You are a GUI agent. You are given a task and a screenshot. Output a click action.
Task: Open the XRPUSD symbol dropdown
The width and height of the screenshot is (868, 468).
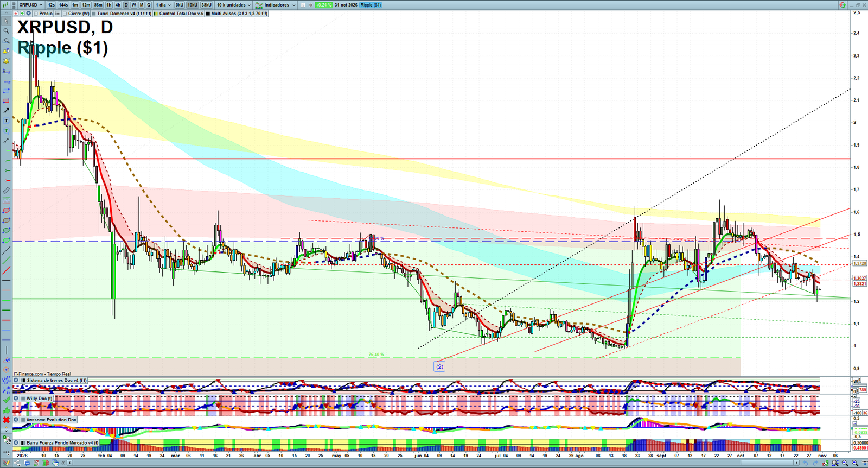(30, 5)
